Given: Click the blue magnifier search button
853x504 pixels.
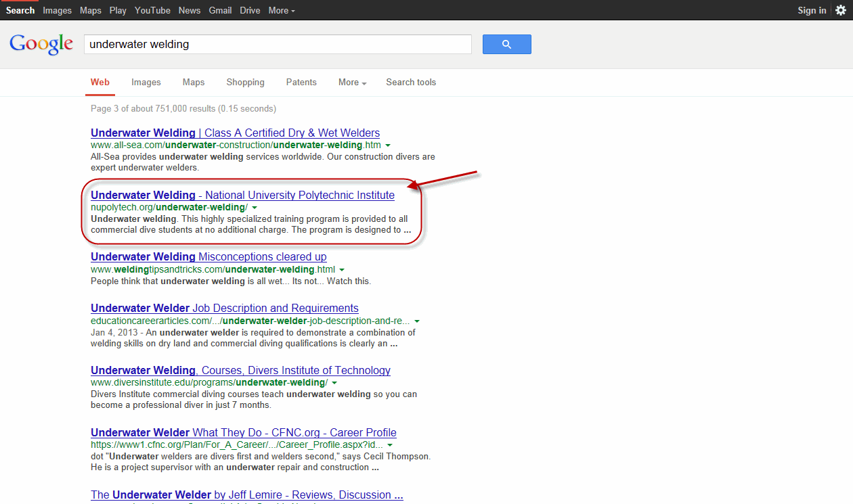Looking at the screenshot, I should coord(506,45).
